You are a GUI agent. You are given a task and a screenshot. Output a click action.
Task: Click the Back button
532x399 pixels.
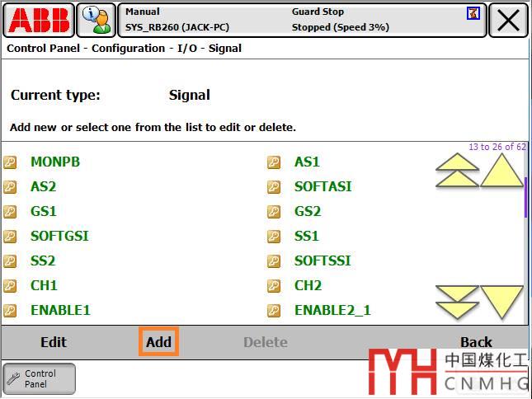pos(476,342)
